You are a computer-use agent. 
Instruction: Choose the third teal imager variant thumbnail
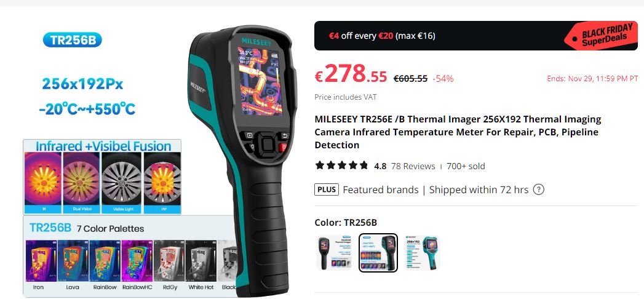422,253
